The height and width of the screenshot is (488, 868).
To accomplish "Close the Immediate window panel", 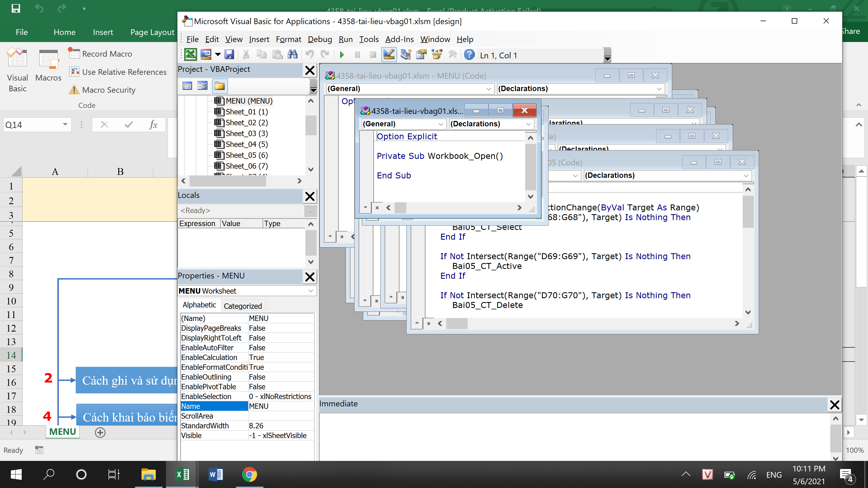I will (x=834, y=404).
